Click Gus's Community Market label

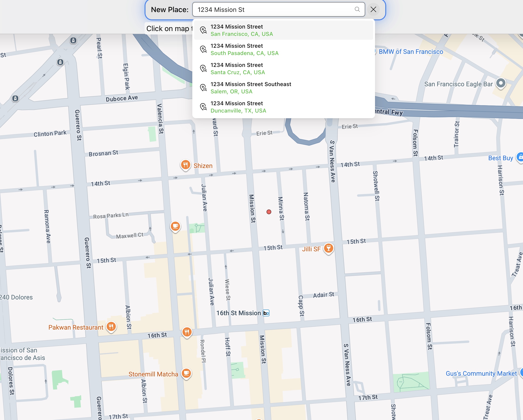(481, 373)
